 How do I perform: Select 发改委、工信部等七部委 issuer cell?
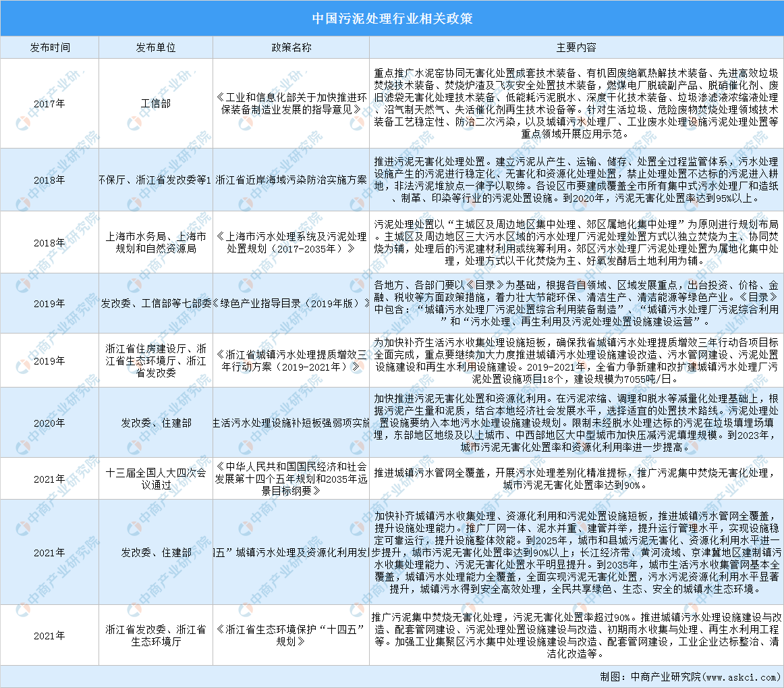click(156, 303)
